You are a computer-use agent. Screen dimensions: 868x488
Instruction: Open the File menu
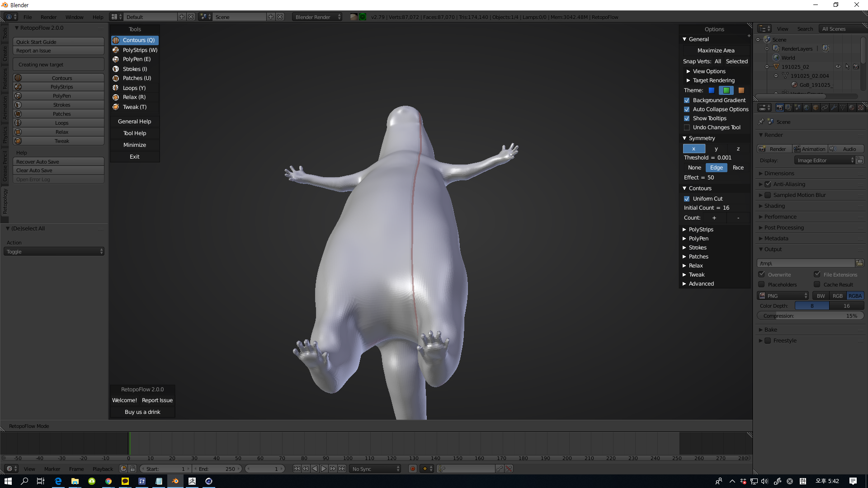tap(28, 17)
